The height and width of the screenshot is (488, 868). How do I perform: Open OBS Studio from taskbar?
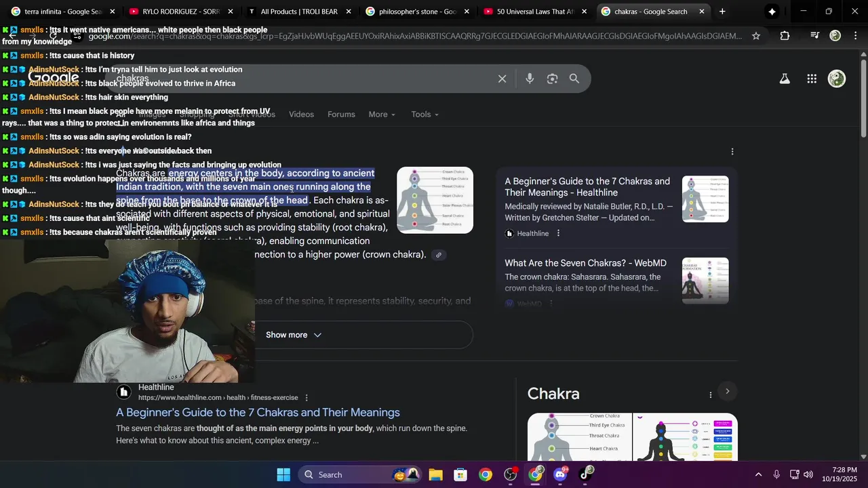click(511, 474)
